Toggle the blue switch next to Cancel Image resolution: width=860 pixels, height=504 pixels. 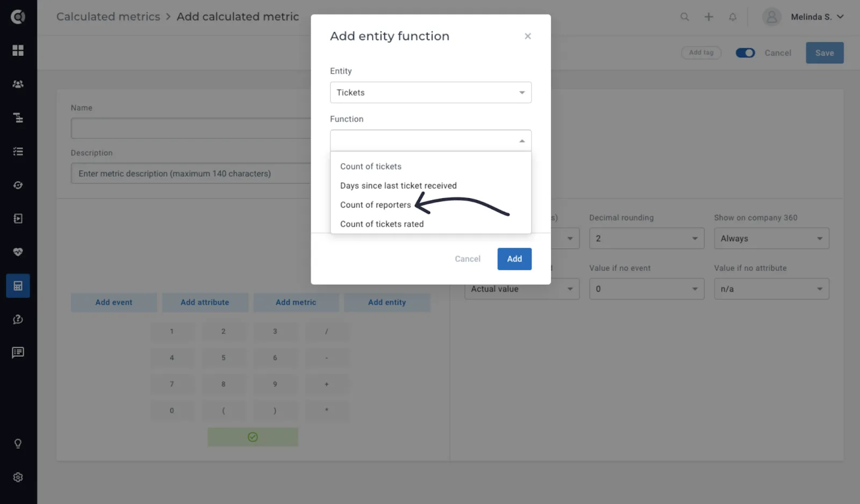click(x=745, y=53)
